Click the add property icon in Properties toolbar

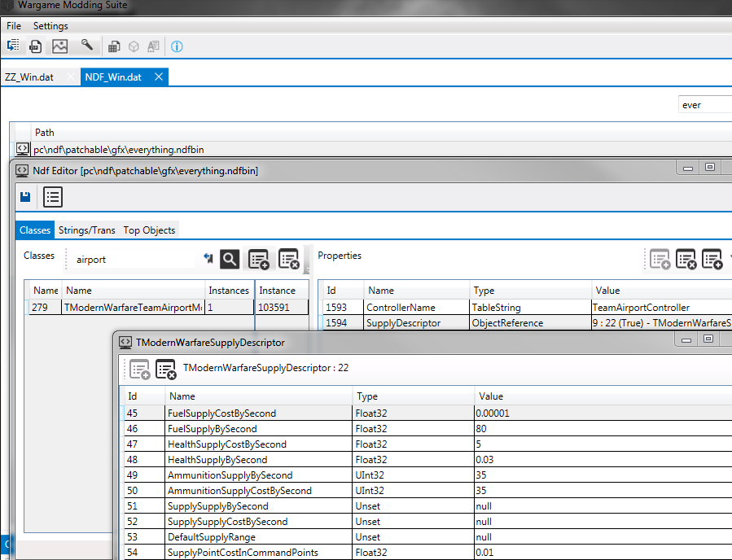pyautogui.click(x=712, y=259)
